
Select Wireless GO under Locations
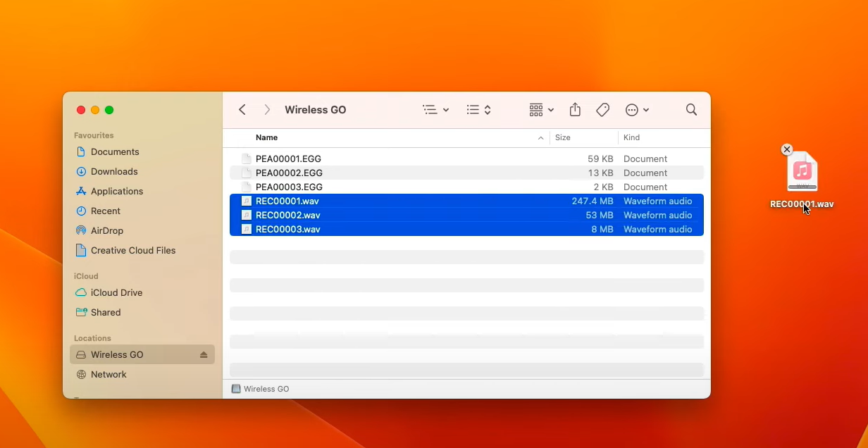click(142, 354)
